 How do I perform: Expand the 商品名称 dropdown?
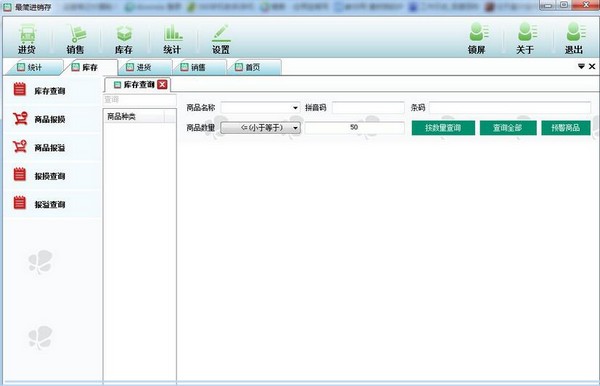295,108
